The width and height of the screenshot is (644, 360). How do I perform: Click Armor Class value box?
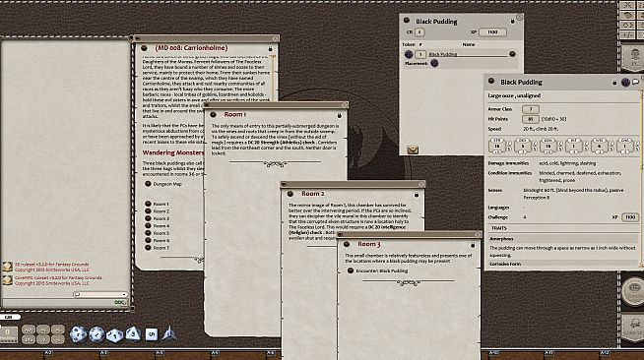[x=530, y=109]
